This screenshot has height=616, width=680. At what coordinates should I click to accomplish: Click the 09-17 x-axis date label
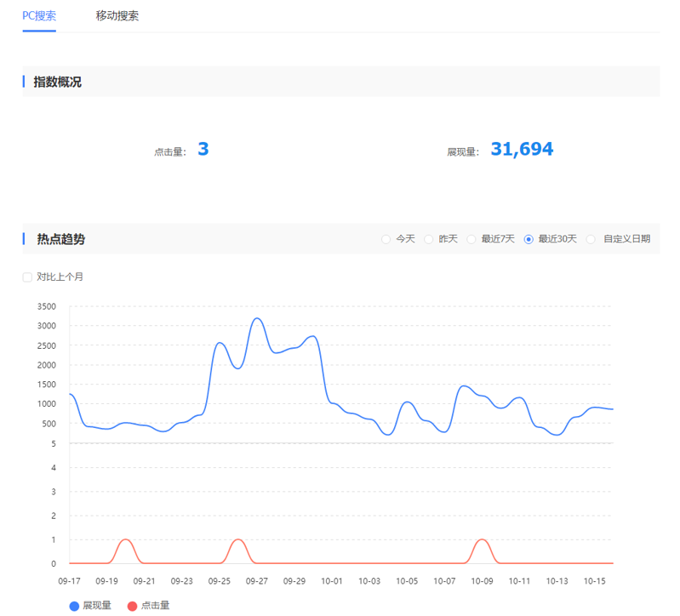[69, 581]
